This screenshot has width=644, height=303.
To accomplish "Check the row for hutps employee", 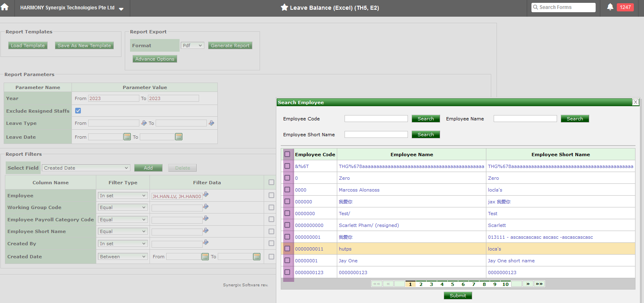I will tap(287, 249).
